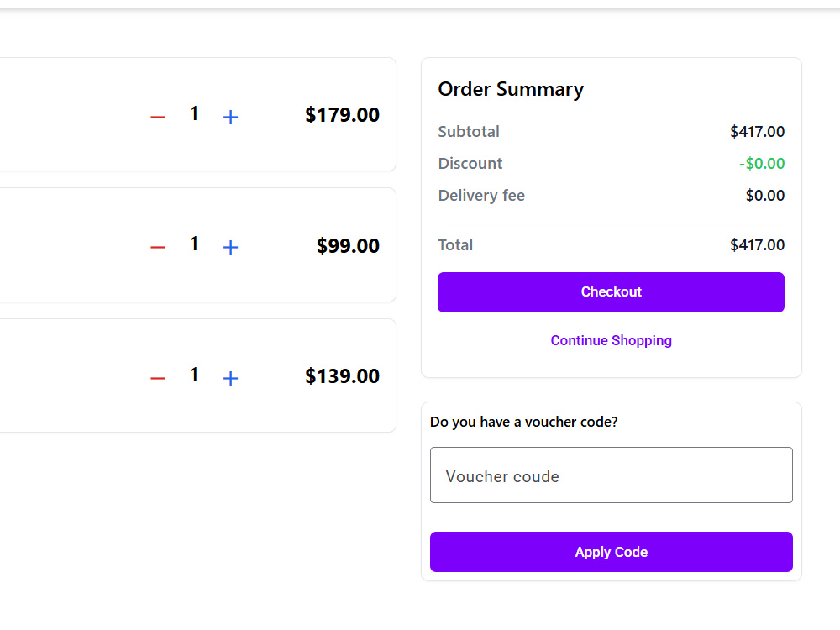Click the $139.00 item price
Image resolution: width=840 pixels, height=630 pixels.
343,376
